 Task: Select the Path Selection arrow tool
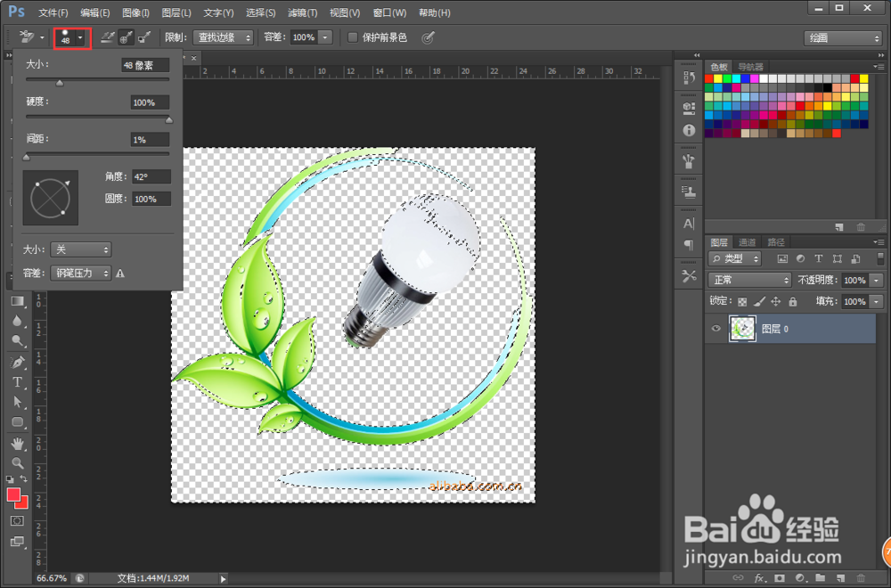coord(18,402)
